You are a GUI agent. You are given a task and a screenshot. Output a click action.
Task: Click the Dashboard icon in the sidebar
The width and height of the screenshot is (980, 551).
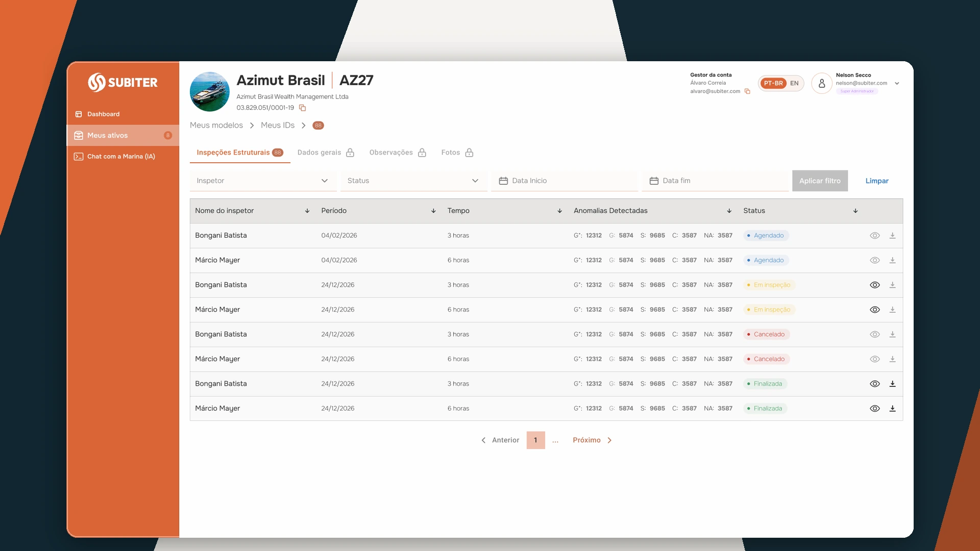click(x=79, y=114)
